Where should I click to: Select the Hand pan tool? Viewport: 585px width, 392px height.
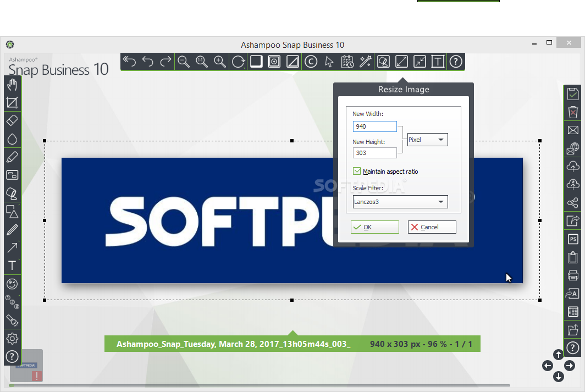tap(12, 85)
